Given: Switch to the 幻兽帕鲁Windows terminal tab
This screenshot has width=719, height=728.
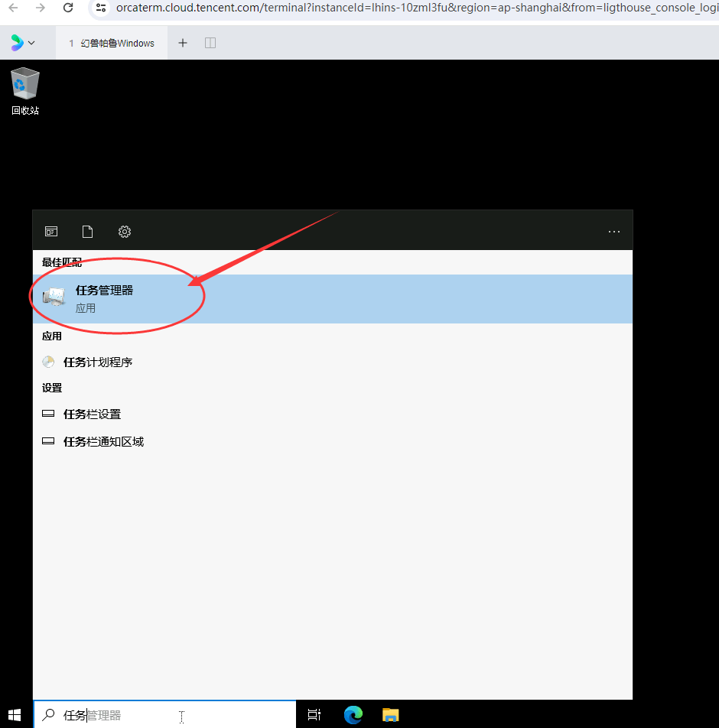Looking at the screenshot, I should click(x=112, y=43).
